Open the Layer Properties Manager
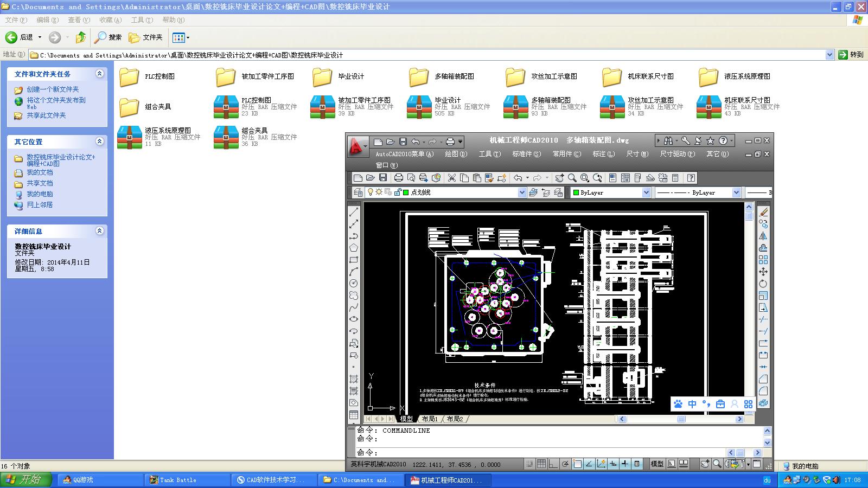This screenshot has height=488, width=868. click(358, 192)
